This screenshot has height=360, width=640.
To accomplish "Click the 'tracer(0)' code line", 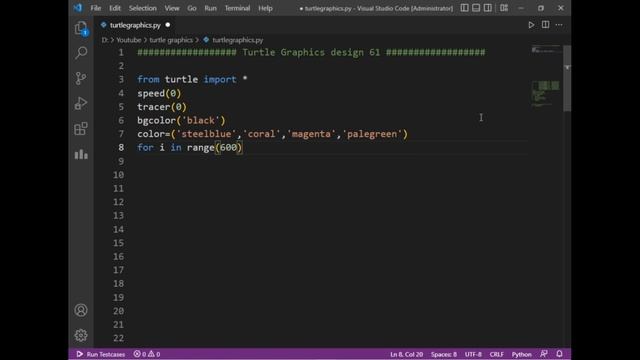I will tap(162, 107).
